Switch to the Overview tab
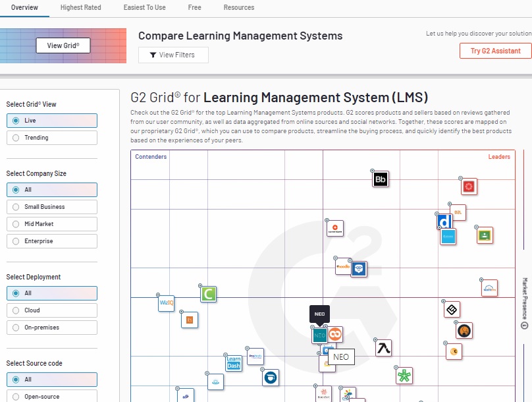Image resolution: width=532 pixels, height=402 pixels. pos(24,7)
